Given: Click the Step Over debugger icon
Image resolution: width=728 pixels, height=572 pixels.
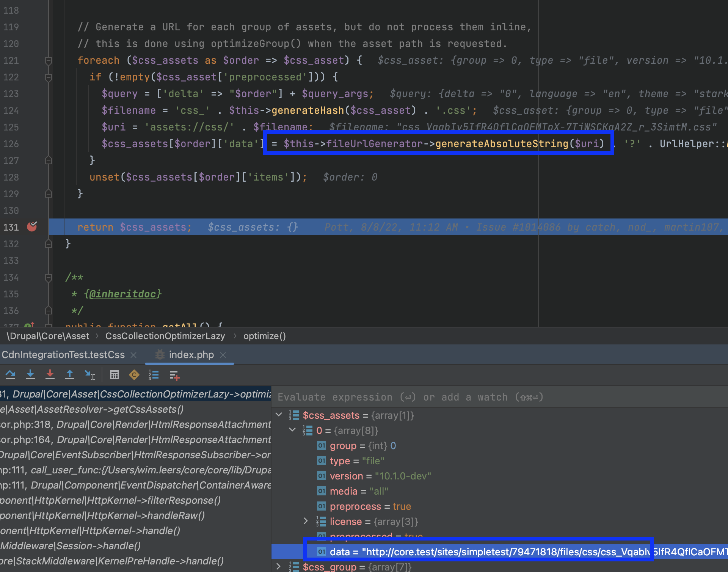Looking at the screenshot, I should coord(11,375).
